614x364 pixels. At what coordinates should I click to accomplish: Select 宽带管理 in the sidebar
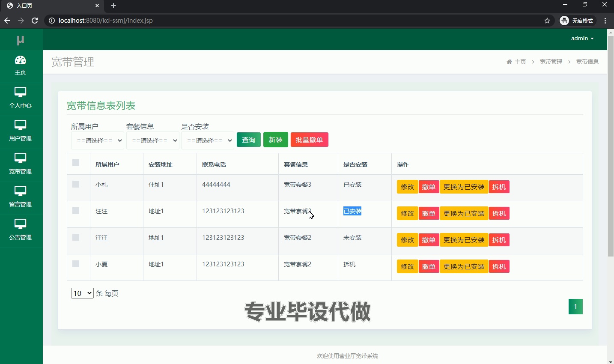(20, 164)
